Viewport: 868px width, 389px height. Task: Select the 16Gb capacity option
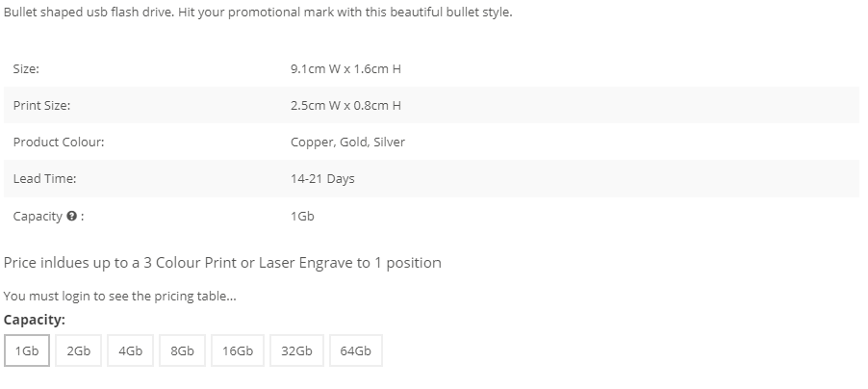(238, 350)
